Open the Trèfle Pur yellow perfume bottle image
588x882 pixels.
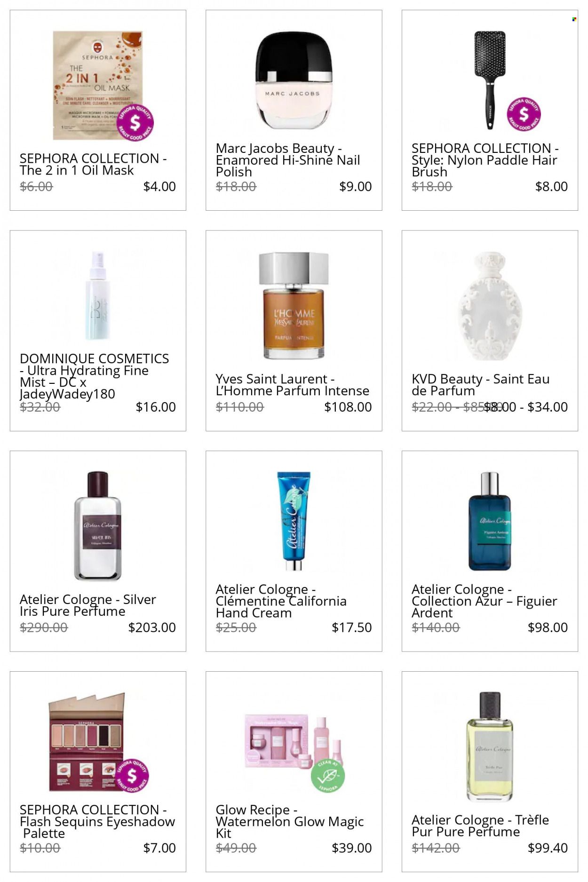(x=490, y=747)
